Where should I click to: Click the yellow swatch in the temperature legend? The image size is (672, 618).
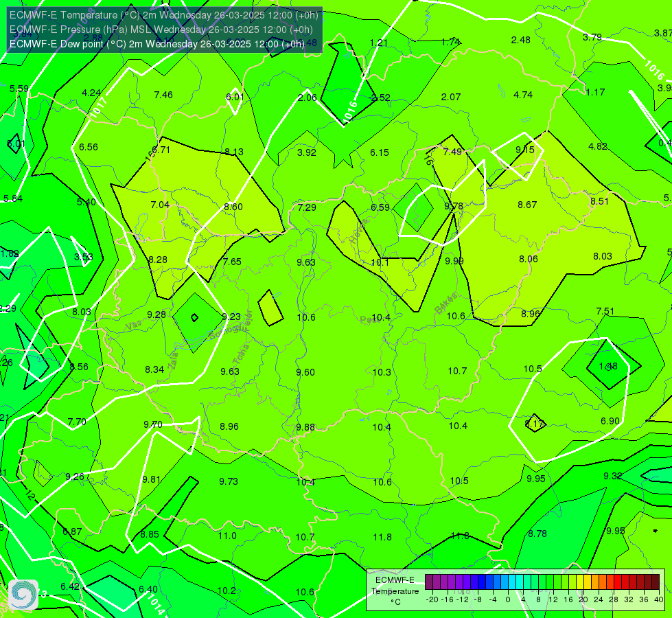(x=580, y=582)
